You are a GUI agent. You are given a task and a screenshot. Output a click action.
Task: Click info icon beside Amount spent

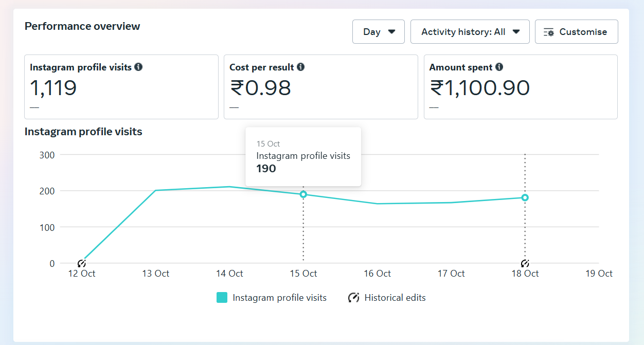point(499,67)
